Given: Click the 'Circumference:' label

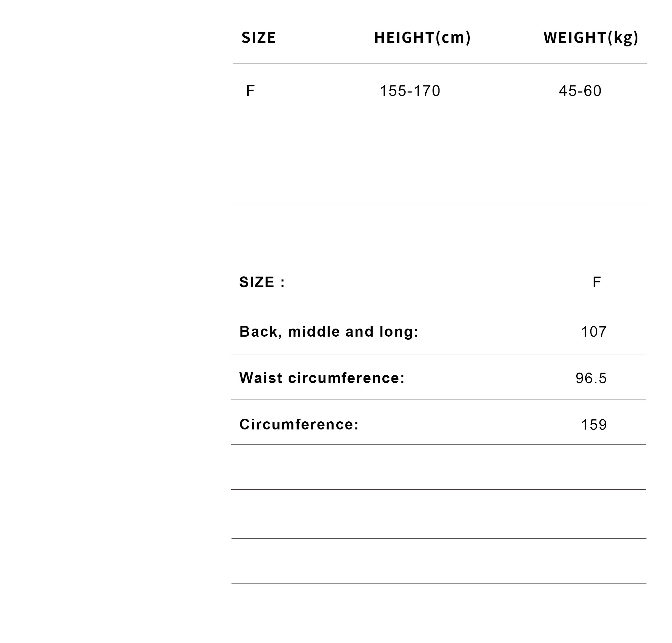Looking at the screenshot, I should click(299, 425).
